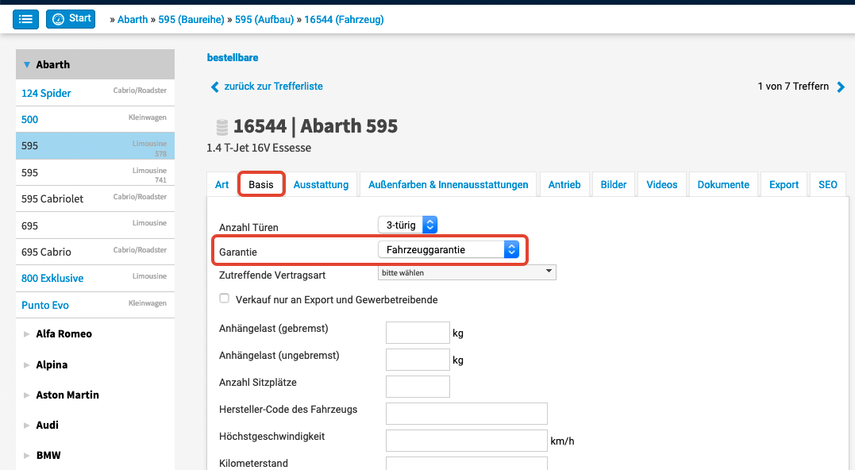Collapse the Abarth brand section
The width and height of the screenshot is (855, 470).
pyautogui.click(x=95, y=64)
